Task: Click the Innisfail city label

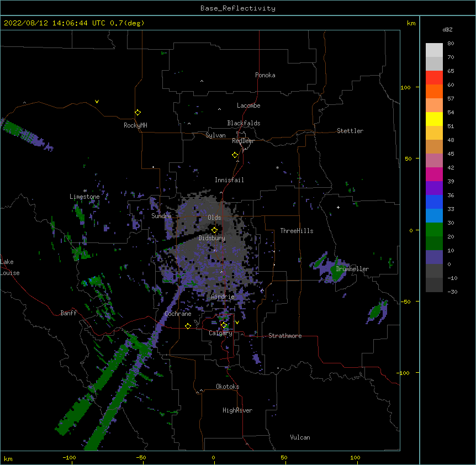Action: [229, 180]
